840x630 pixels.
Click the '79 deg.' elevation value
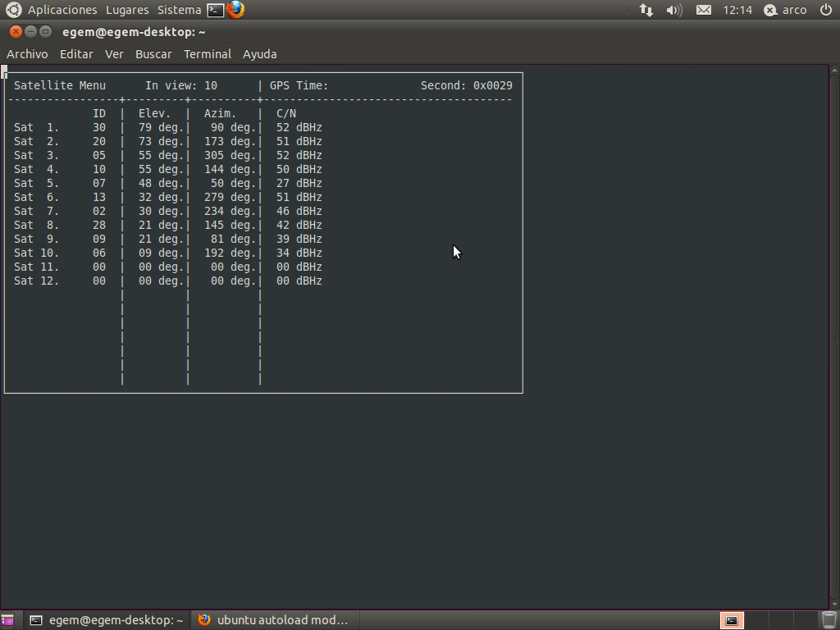click(162, 127)
